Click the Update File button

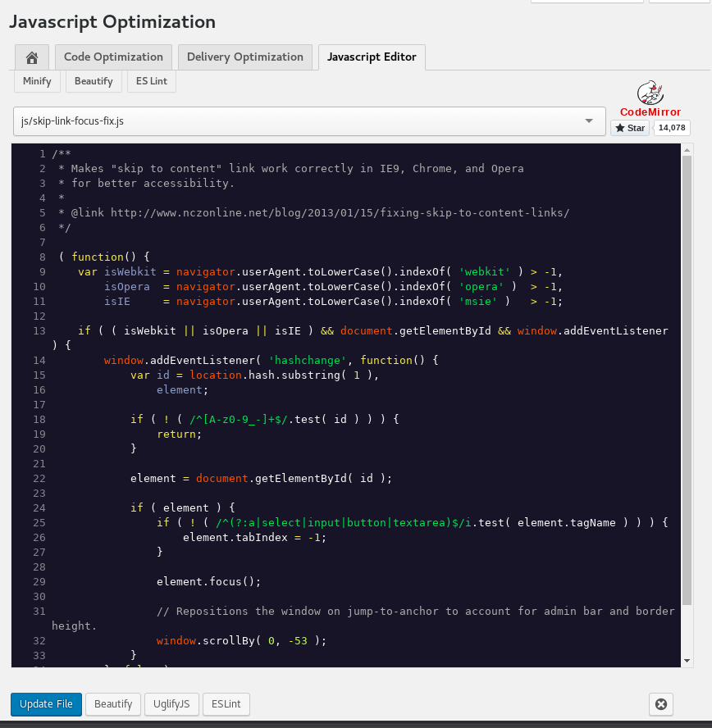pos(46,704)
